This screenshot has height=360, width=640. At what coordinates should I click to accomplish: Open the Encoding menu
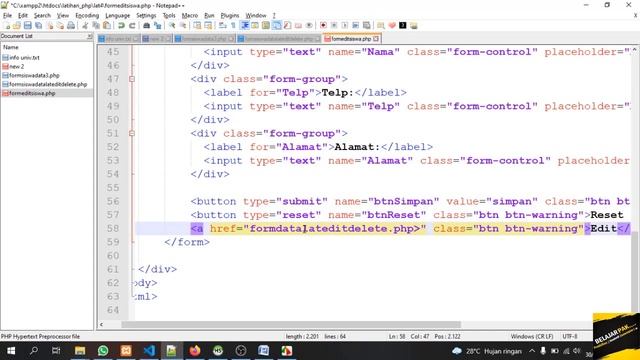tap(87, 16)
